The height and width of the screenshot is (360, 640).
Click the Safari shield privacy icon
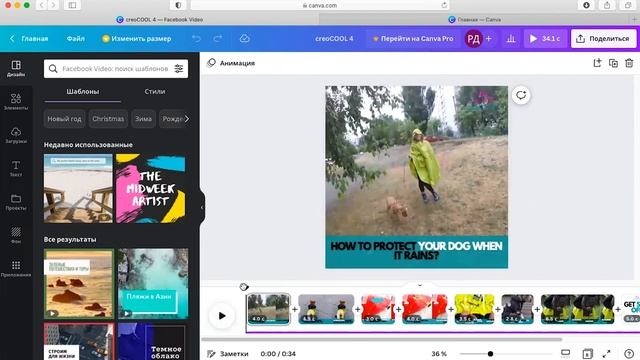(x=178, y=5)
